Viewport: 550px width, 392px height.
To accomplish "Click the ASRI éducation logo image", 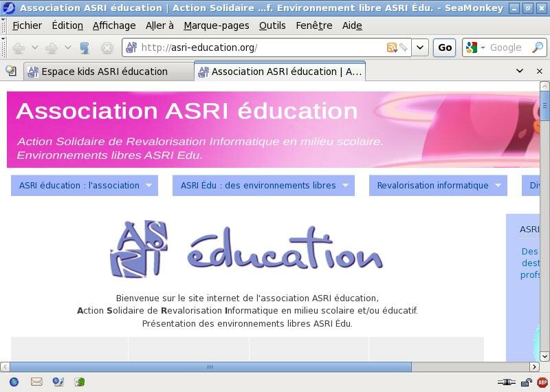I will [246, 249].
